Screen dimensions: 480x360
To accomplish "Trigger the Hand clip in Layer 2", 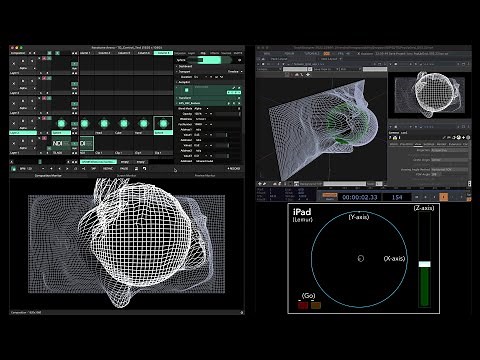I will pyautogui.click(x=143, y=124).
